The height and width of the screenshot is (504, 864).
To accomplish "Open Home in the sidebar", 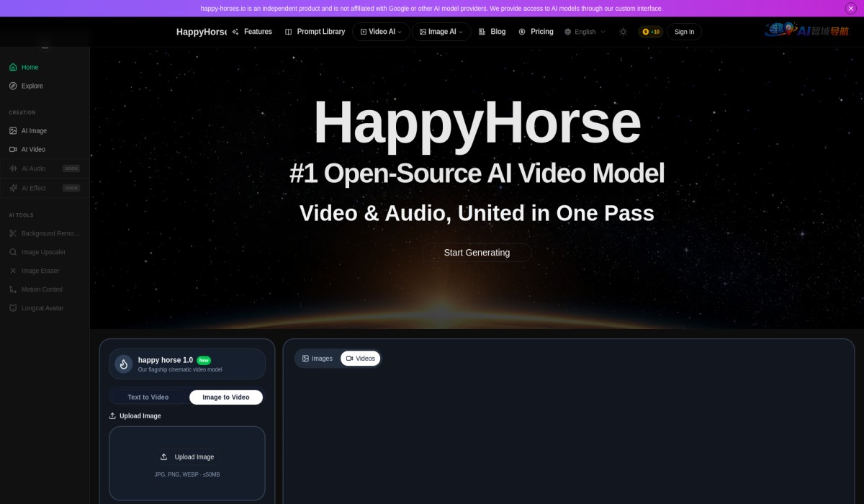I will coord(44,67).
